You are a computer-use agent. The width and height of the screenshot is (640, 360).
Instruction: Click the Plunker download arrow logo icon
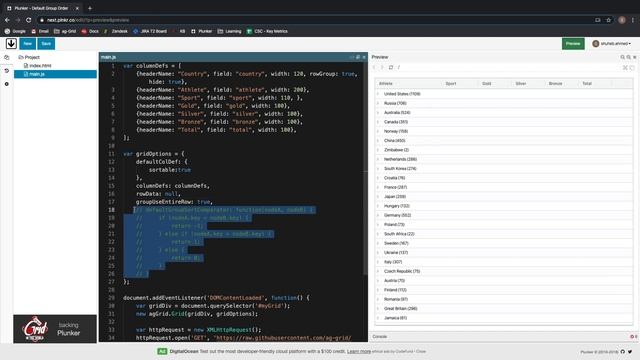(x=11, y=43)
